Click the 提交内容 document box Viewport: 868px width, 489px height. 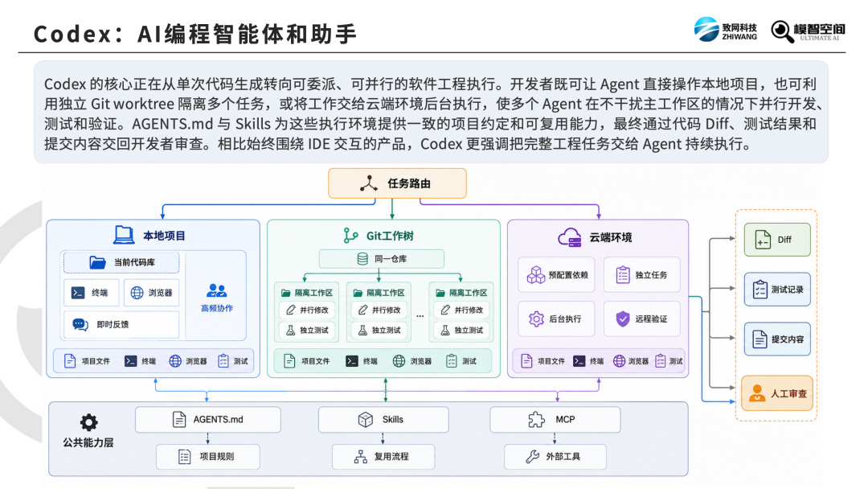pos(777,339)
